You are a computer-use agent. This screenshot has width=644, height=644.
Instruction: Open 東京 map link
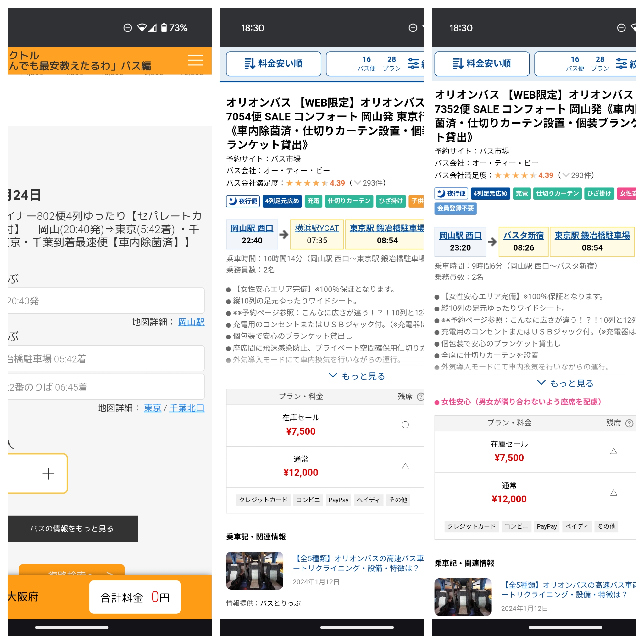(152, 408)
